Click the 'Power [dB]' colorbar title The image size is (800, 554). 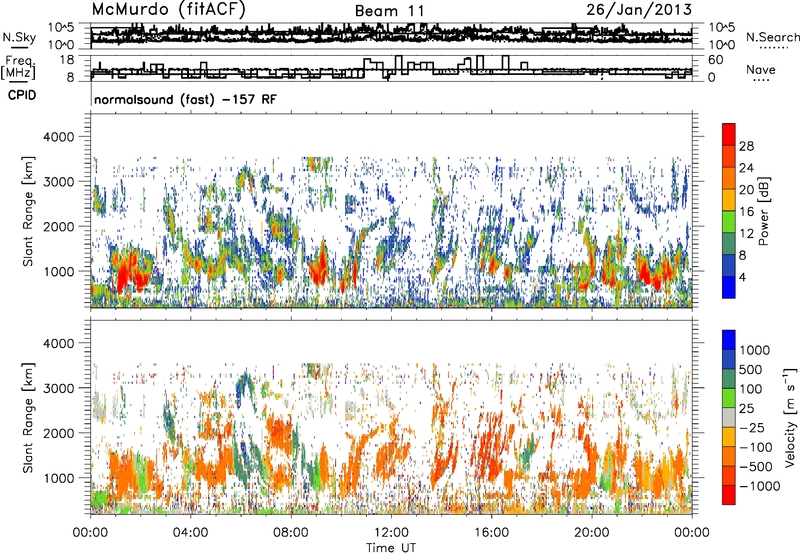click(763, 211)
